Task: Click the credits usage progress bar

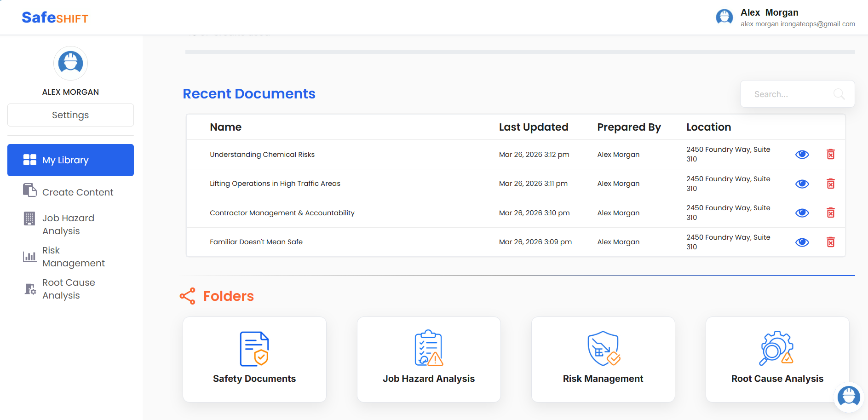Action: tap(520, 52)
